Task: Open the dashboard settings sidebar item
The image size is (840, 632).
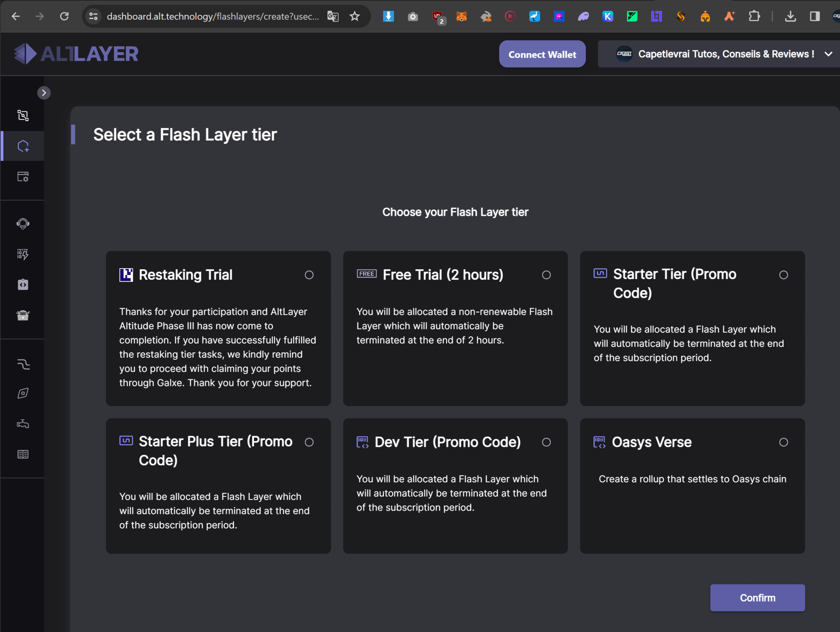Action: click(23, 177)
